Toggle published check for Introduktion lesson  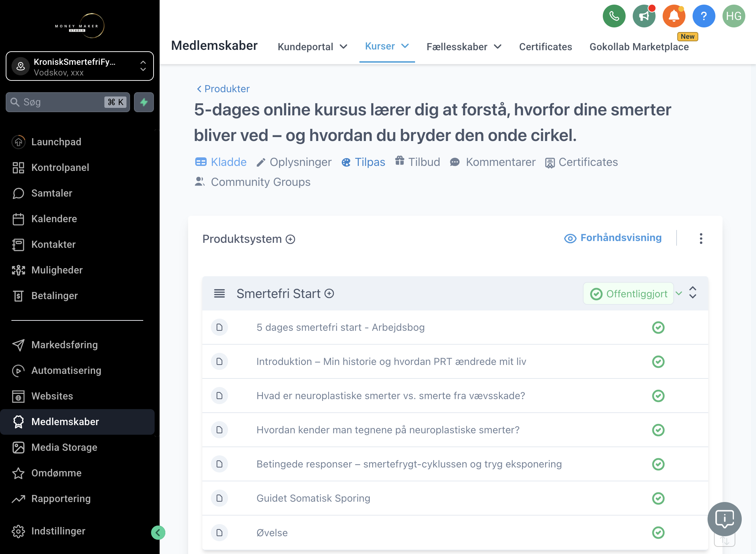tap(658, 362)
